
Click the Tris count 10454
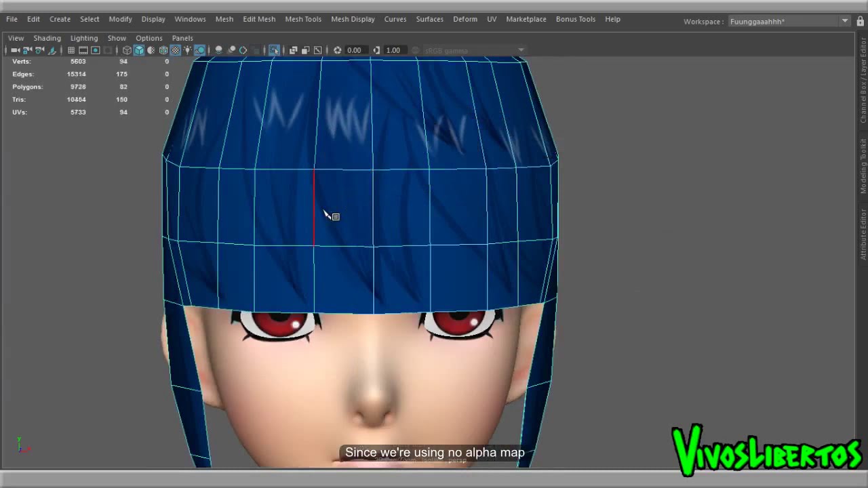click(76, 99)
